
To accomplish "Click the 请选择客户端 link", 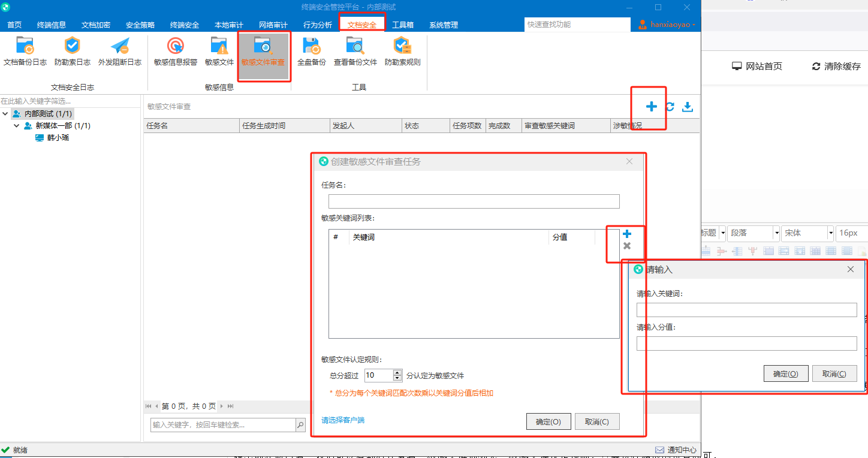I will tap(343, 420).
